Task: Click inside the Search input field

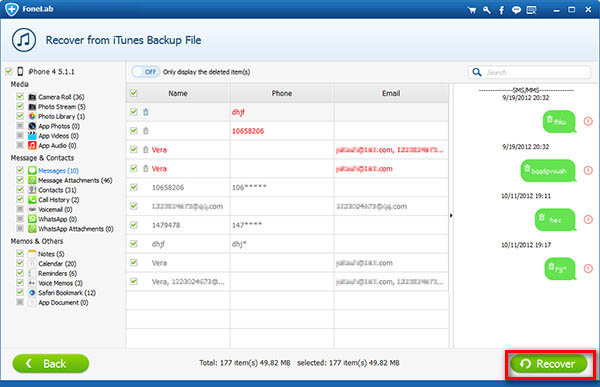Action: tap(537, 72)
